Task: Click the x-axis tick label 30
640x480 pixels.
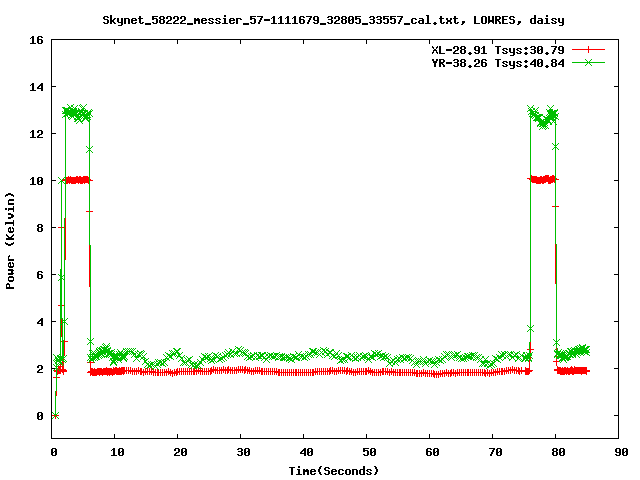Action: tap(243, 452)
